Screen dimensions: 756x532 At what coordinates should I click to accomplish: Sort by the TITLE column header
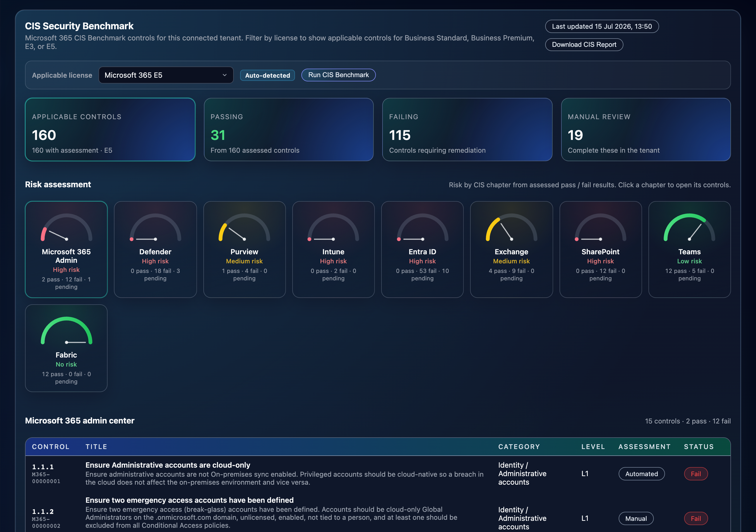click(96, 447)
